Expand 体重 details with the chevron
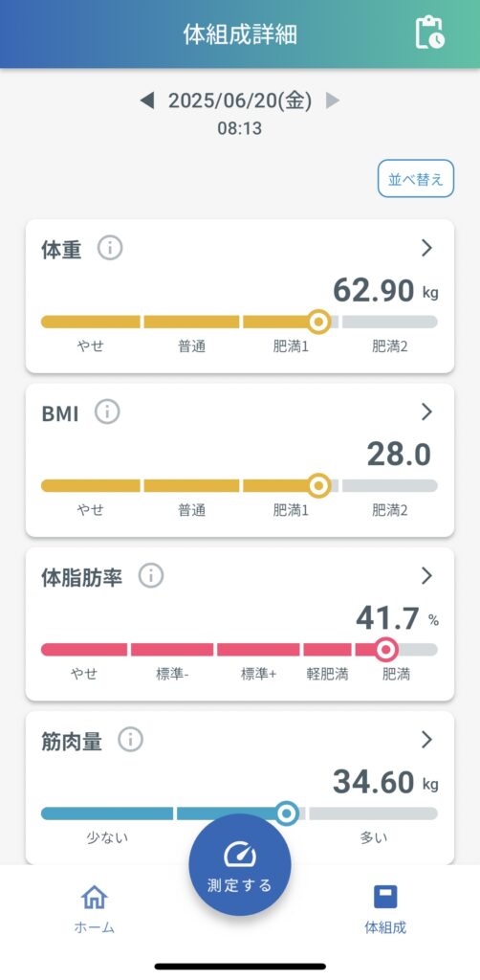This screenshot has height=980, width=480. (427, 248)
